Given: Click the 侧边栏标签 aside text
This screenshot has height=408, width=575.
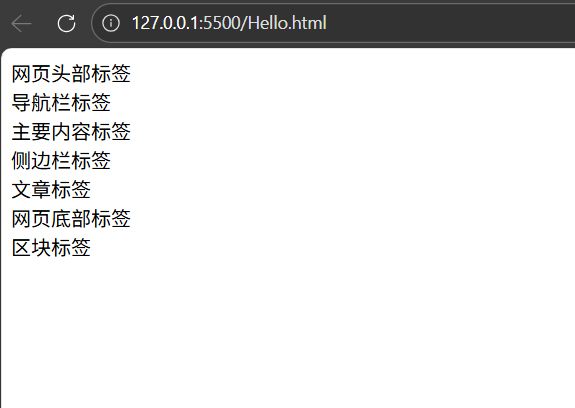Looking at the screenshot, I should (61, 161).
